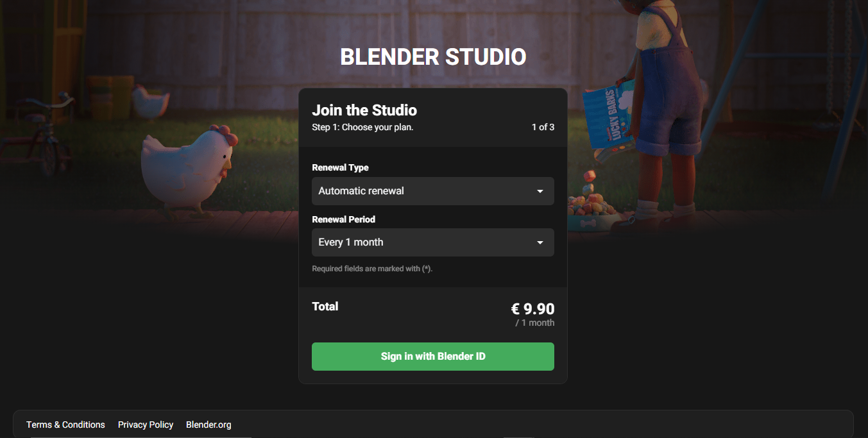
Task: Open the Renewal Type dropdown
Action: (433, 191)
